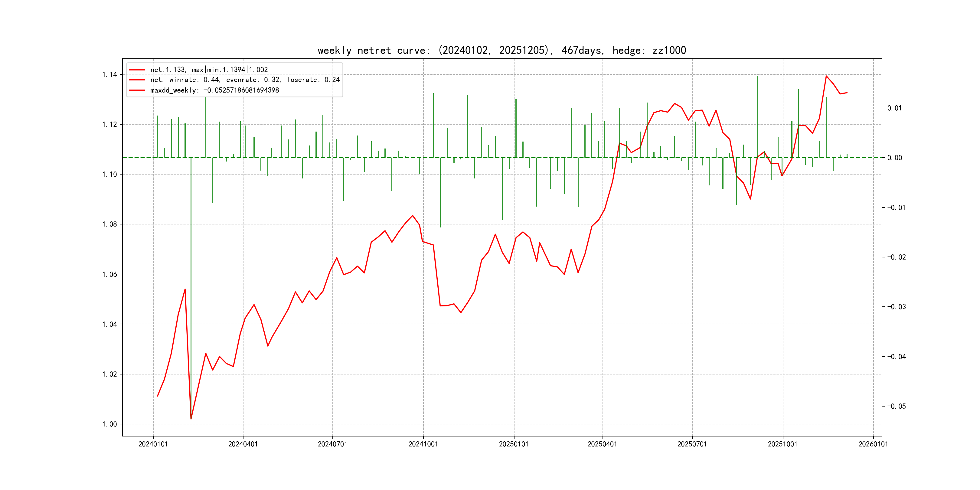Click the 0.01 right axis tick label
Image resolution: width=980 pixels, height=490 pixels.
tap(894, 108)
